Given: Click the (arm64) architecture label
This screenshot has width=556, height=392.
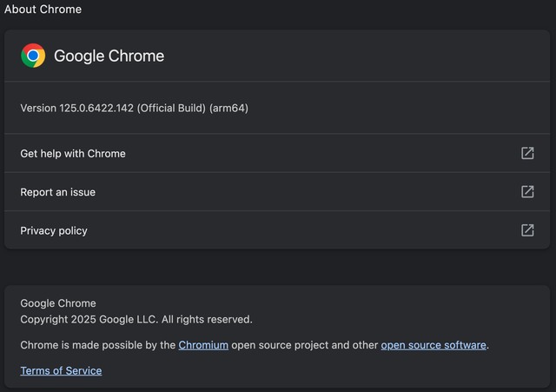Looking at the screenshot, I should tap(228, 108).
